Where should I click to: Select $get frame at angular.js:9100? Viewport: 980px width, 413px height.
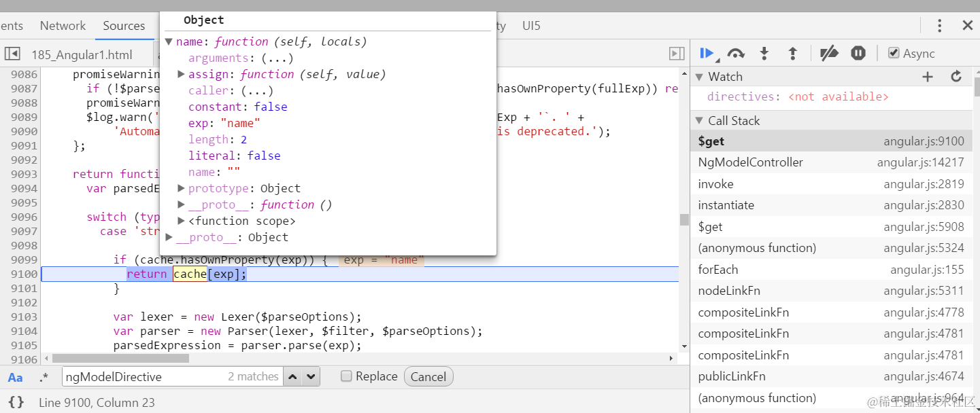tap(831, 141)
